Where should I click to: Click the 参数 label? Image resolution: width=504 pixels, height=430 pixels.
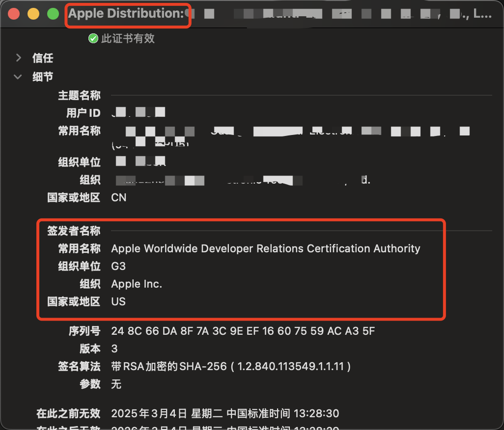pyautogui.click(x=90, y=384)
